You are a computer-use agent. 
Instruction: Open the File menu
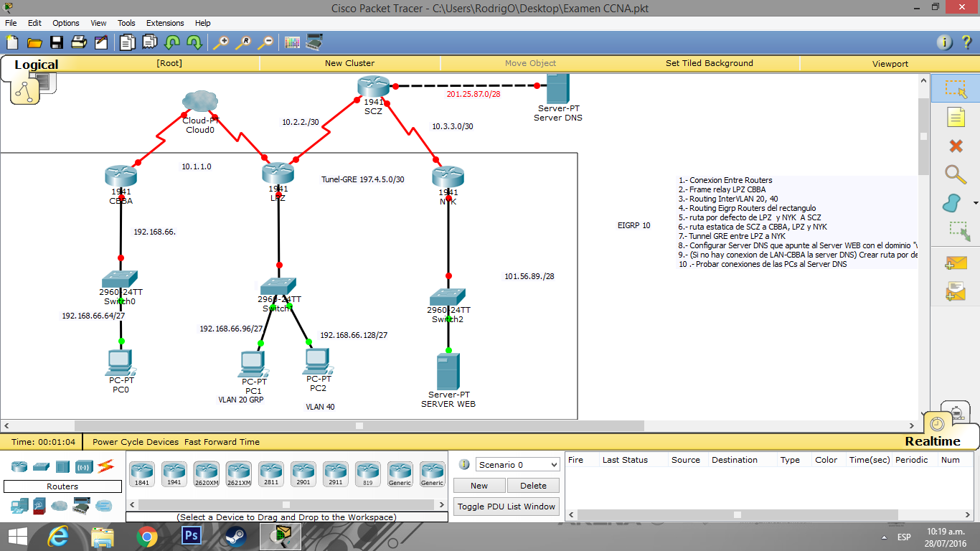point(11,23)
